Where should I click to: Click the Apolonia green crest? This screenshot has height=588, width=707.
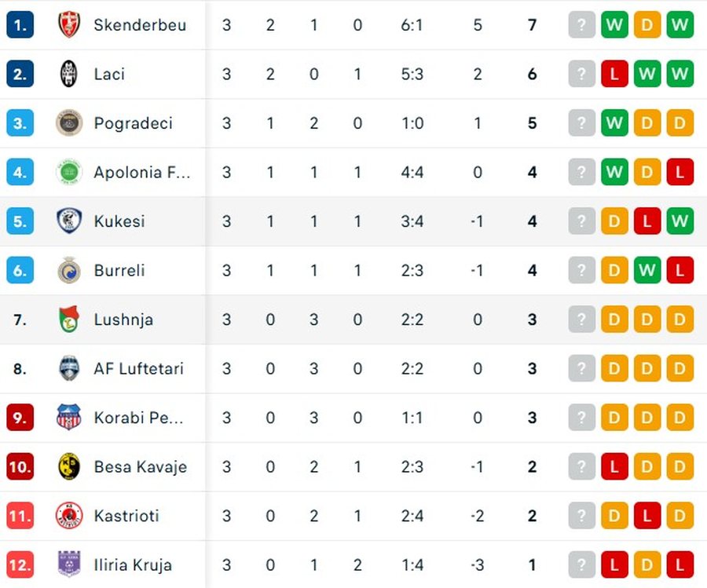click(69, 172)
